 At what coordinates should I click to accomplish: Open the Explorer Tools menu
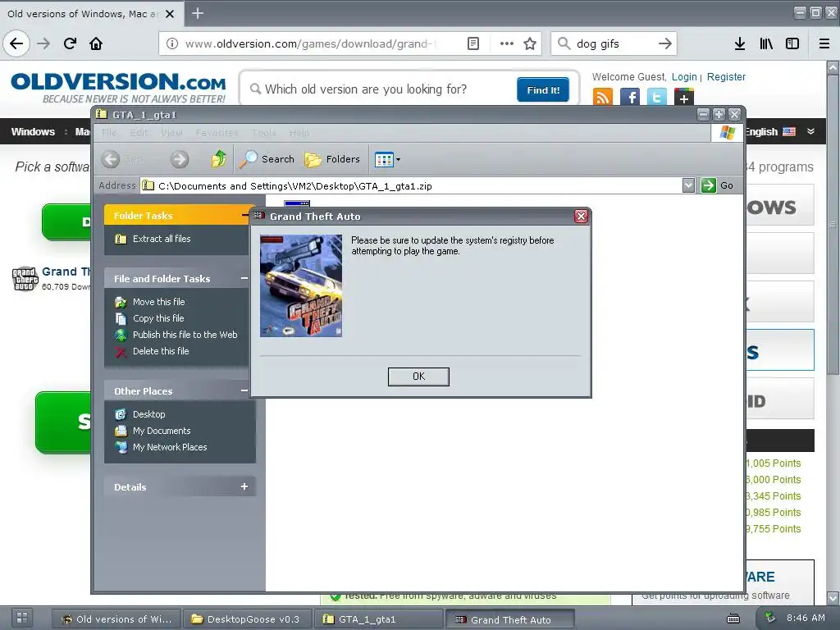pos(264,133)
